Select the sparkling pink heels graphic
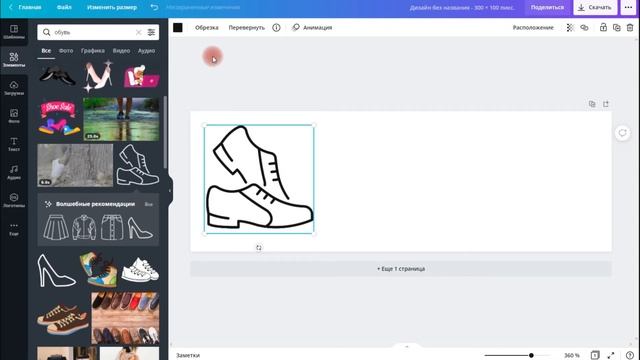The image size is (640, 360). point(98,76)
